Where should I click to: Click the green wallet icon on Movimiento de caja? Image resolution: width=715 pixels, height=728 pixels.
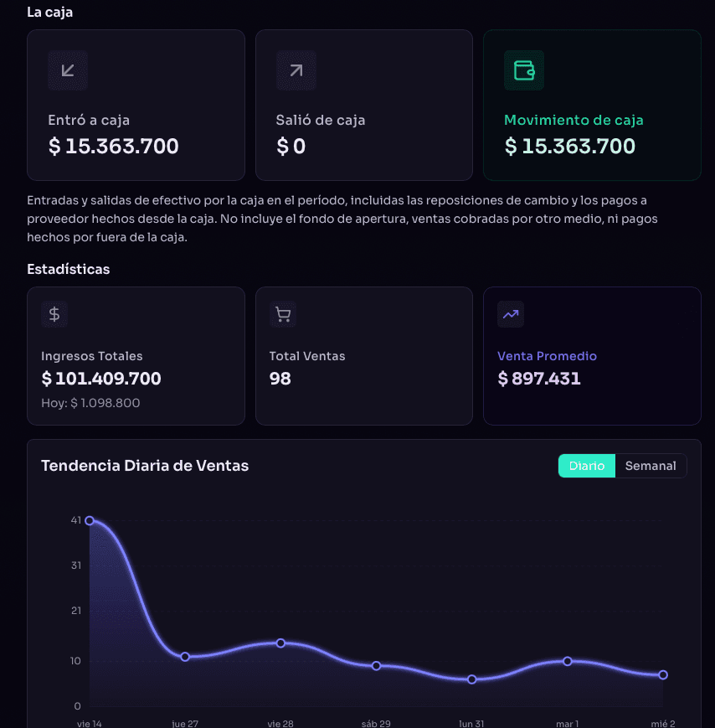pos(524,70)
